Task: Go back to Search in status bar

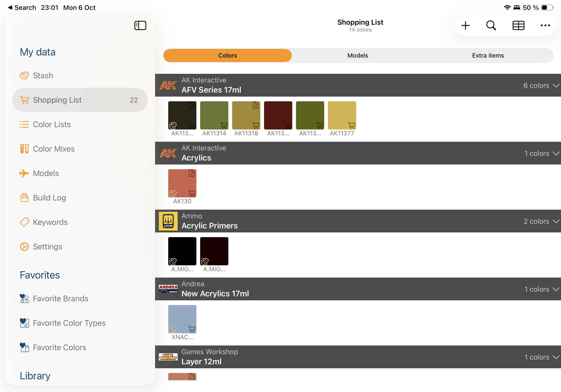Action: [x=22, y=8]
